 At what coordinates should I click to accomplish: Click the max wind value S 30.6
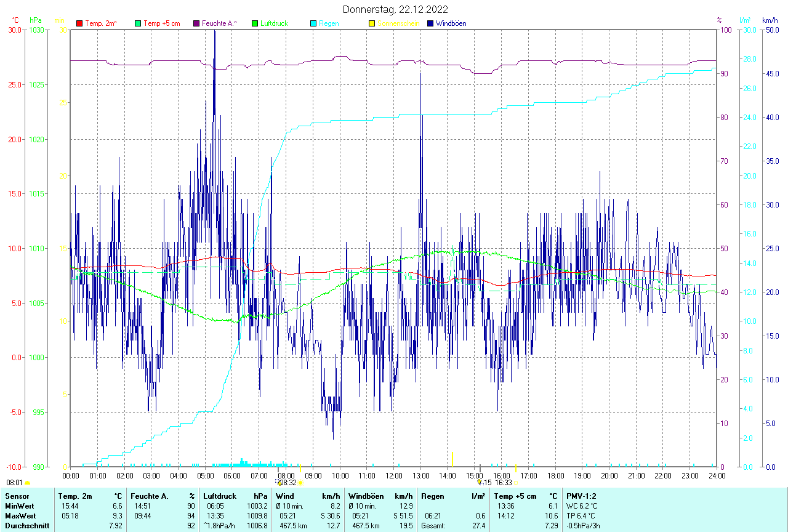[331, 515]
